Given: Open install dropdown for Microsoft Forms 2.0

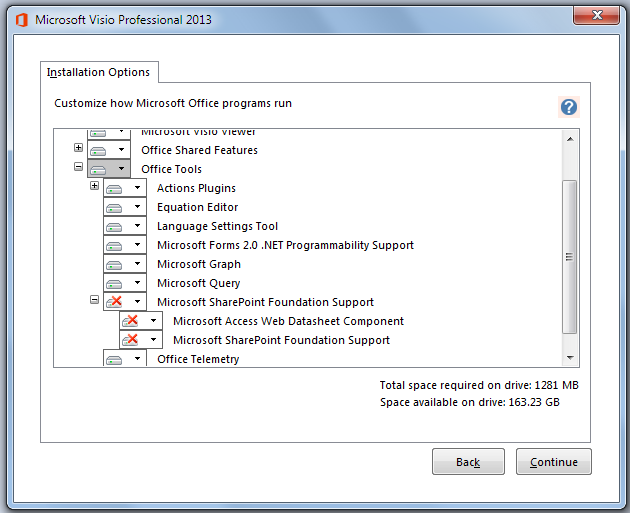Looking at the screenshot, I should (x=137, y=245).
